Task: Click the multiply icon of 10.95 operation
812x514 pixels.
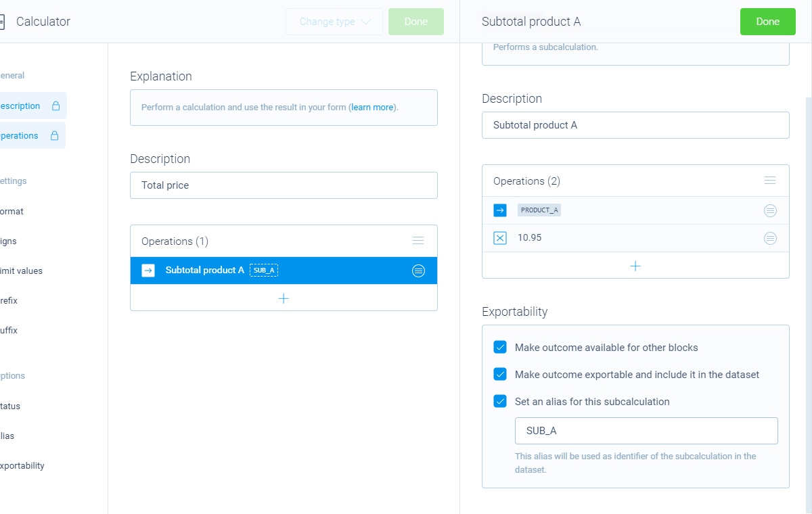Action: tap(500, 238)
